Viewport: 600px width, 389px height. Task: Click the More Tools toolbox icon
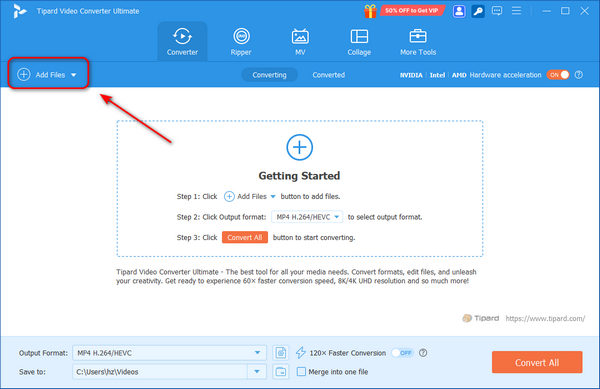[x=418, y=36]
